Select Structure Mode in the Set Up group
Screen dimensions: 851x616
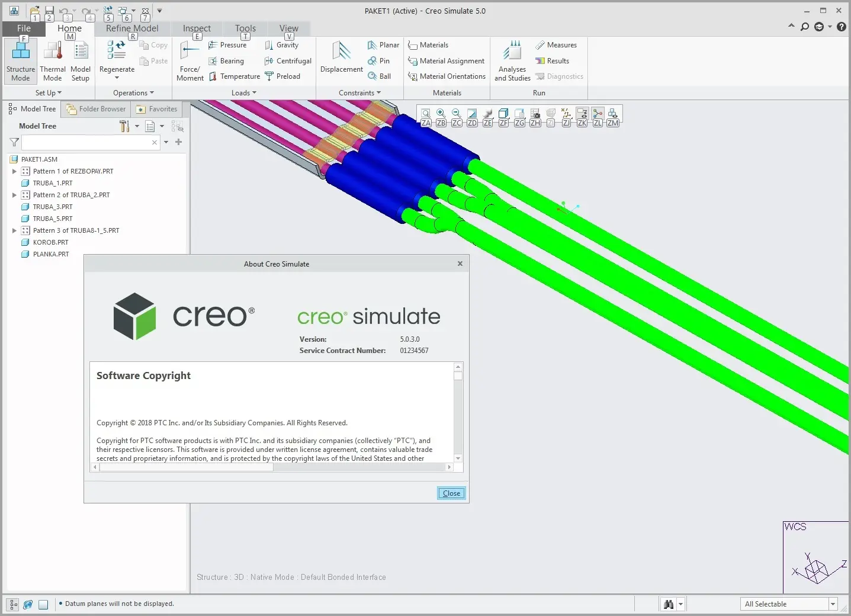(21, 61)
